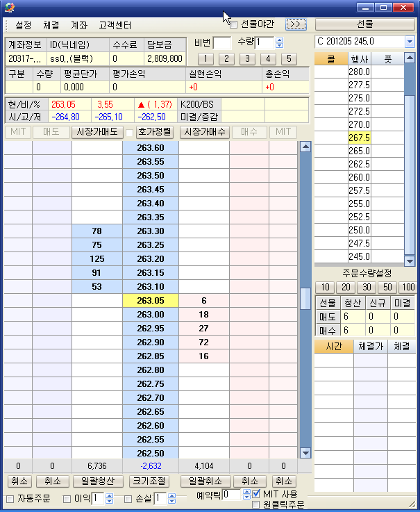The image size is (420, 512).
Task: Toggle the 이익 checkbox
Action: [x=67, y=499]
